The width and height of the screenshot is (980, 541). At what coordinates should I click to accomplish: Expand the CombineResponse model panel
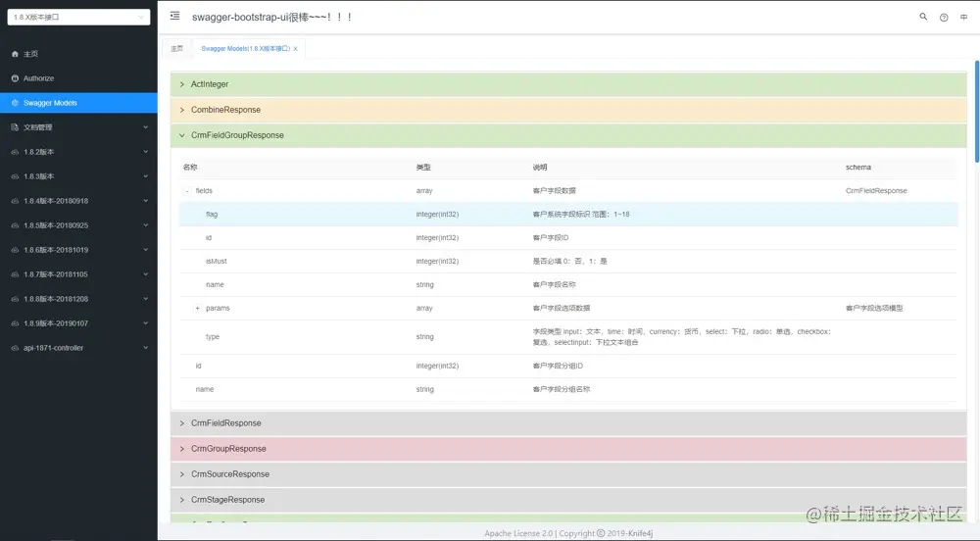point(568,110)
